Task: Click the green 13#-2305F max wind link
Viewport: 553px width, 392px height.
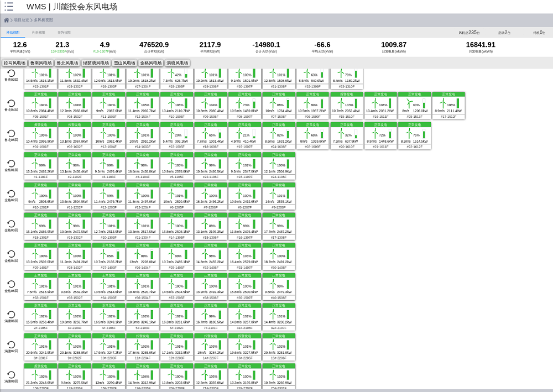Action: click(59, 51)
